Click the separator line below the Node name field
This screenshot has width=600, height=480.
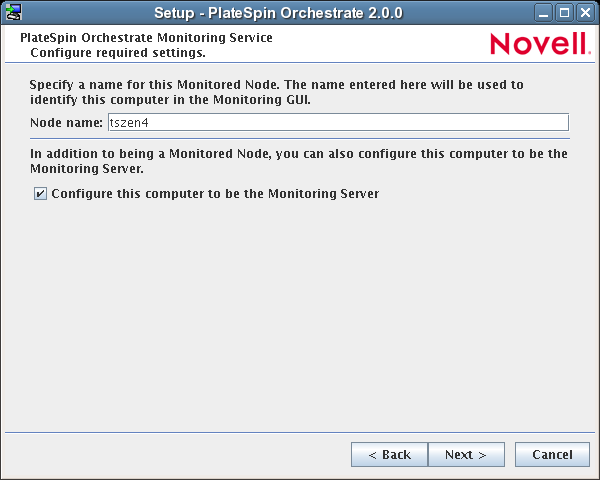coord(299,140)
